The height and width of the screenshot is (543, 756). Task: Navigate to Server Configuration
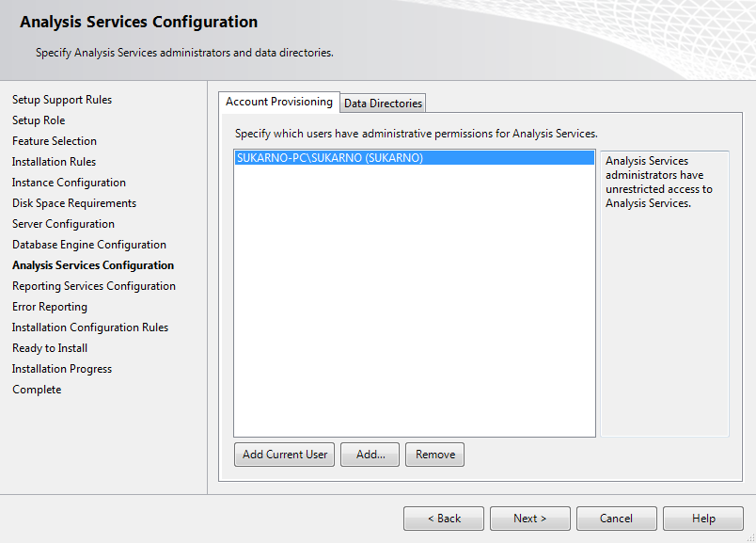pos(63,223)
